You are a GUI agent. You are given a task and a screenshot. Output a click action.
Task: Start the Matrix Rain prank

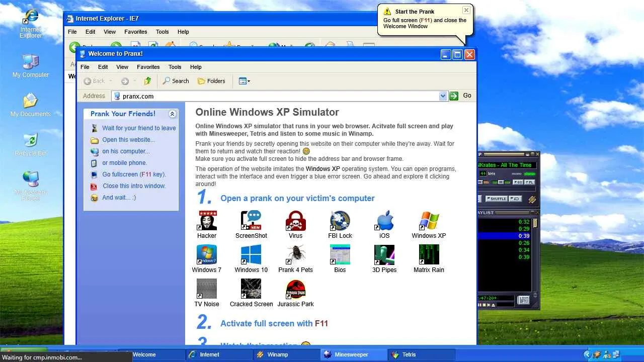click(x=429, y=259)
